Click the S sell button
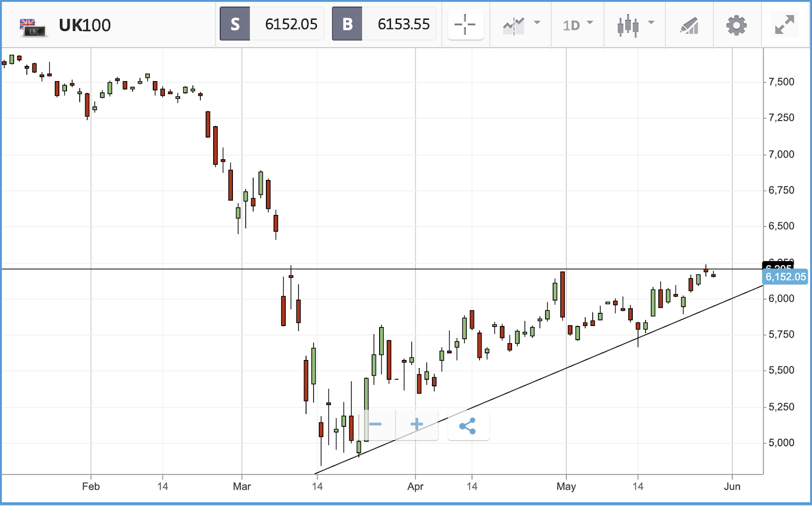The image size is (812, 506). tap(235, 24)
